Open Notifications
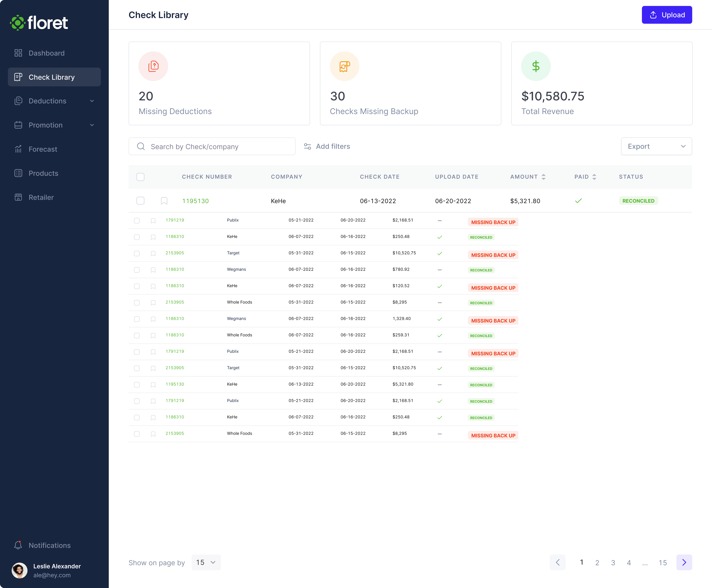Viewport: 712px width, 588px height. coord(49,545)
